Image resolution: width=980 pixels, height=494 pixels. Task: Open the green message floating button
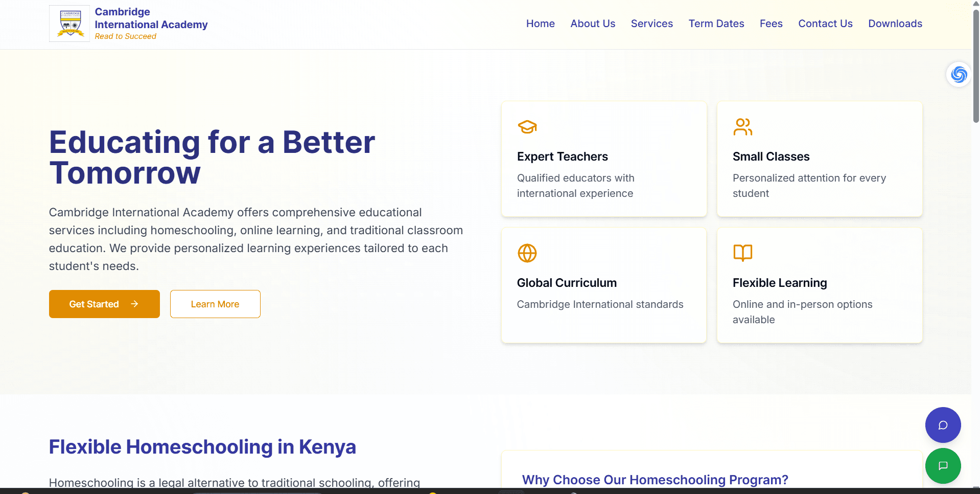point(943,466)
